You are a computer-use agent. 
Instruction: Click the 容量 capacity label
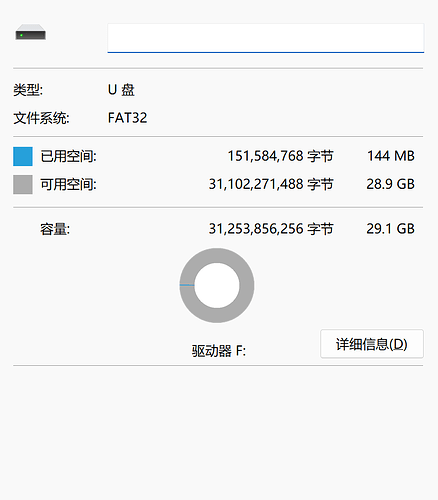[x=55, y=229]
